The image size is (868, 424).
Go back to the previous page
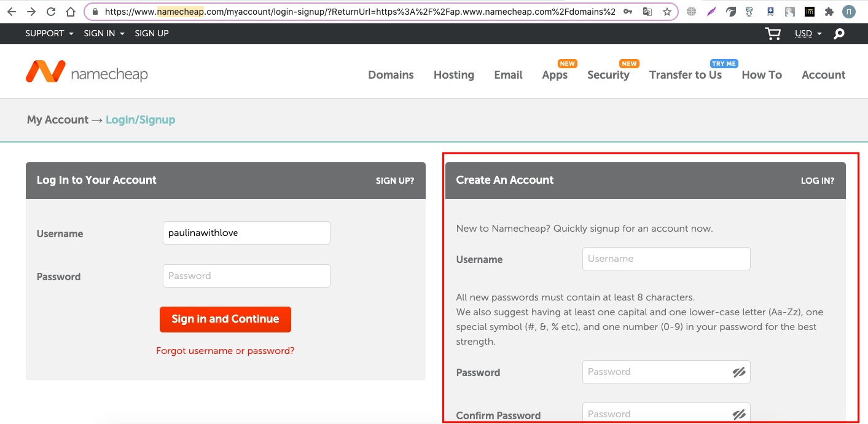pyautogui.click(x=12, y=12)
